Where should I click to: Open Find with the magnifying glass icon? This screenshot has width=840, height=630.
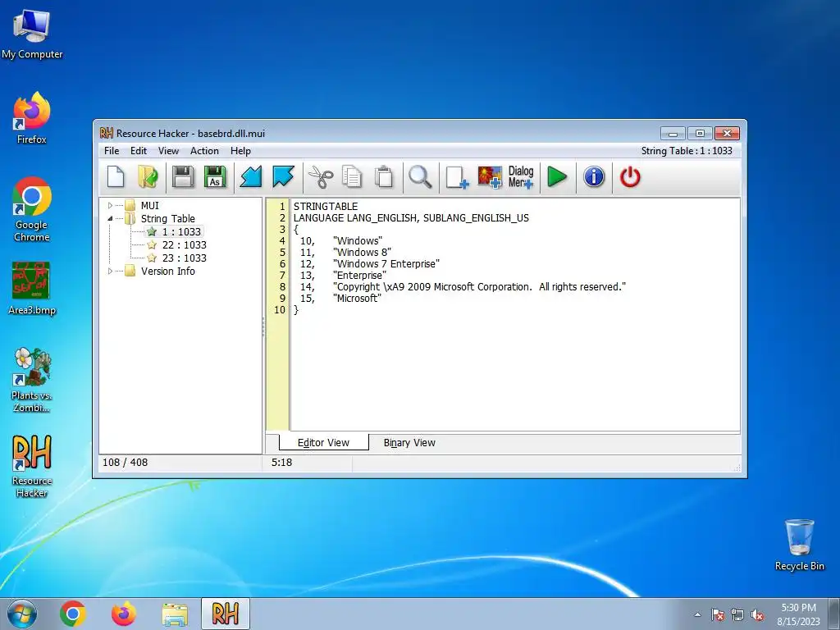point(420,177)
